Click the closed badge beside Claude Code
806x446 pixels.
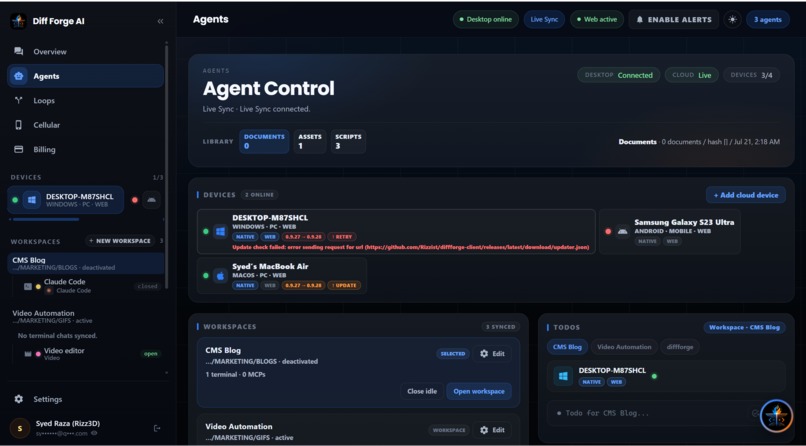pos(148,286)
